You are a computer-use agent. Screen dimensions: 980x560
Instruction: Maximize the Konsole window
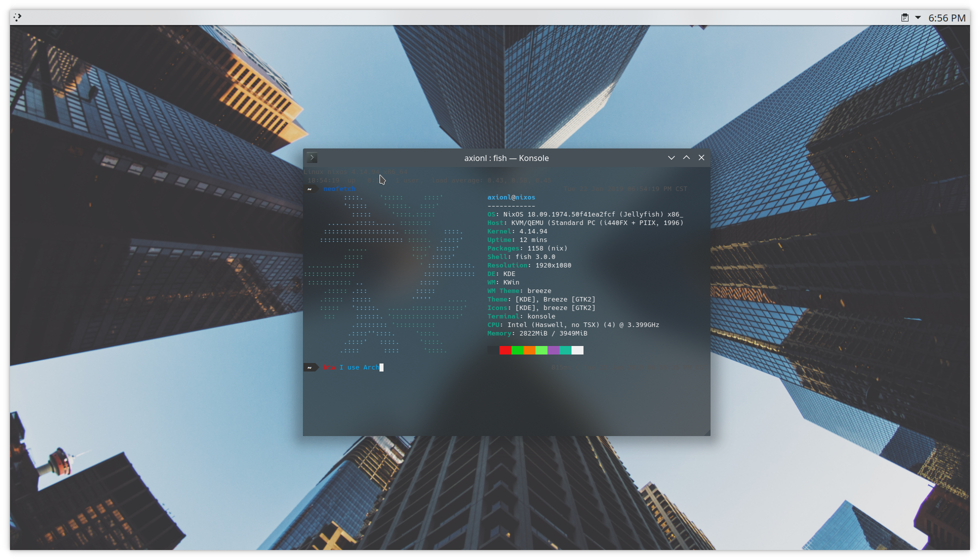pyautogui.click(x=686, y=157)
